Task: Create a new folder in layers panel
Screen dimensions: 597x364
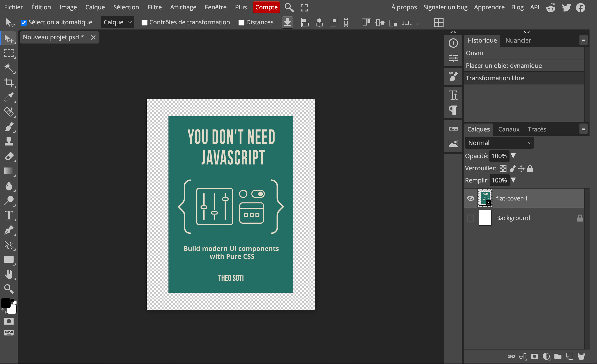Action: pos(558,356)
